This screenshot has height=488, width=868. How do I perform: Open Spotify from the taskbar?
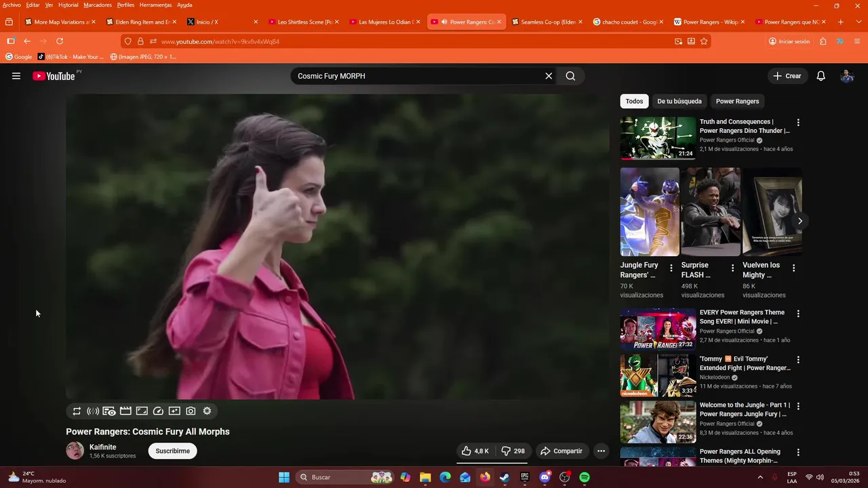(x=585, y=477)
